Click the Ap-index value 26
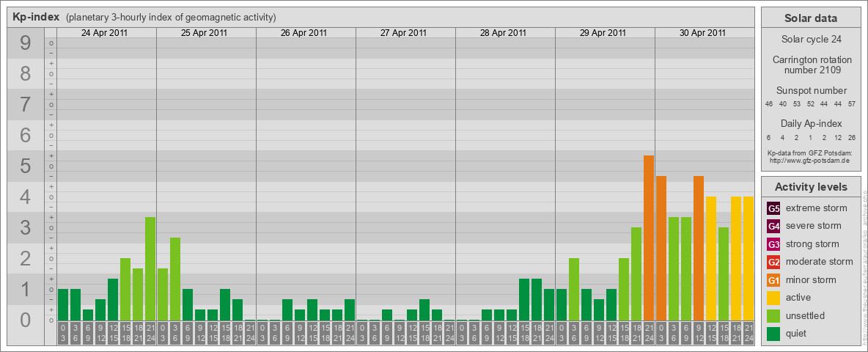 (x=851, y=137)
